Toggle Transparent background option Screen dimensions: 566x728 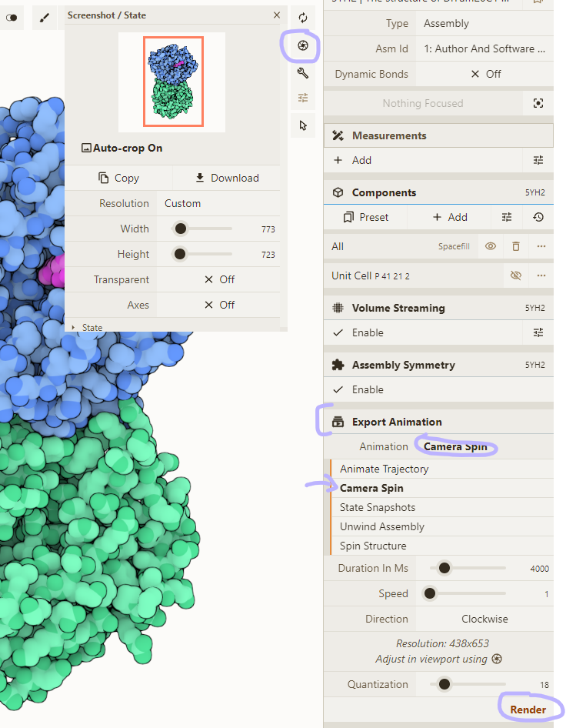tap(219, 279)
